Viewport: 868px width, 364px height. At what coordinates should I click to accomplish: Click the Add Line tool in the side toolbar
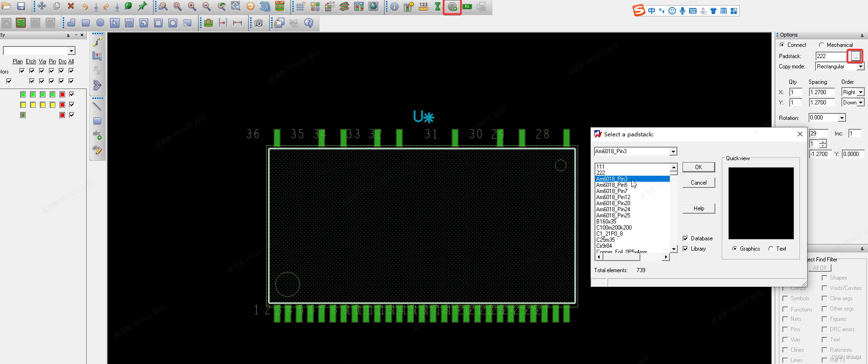97,107
